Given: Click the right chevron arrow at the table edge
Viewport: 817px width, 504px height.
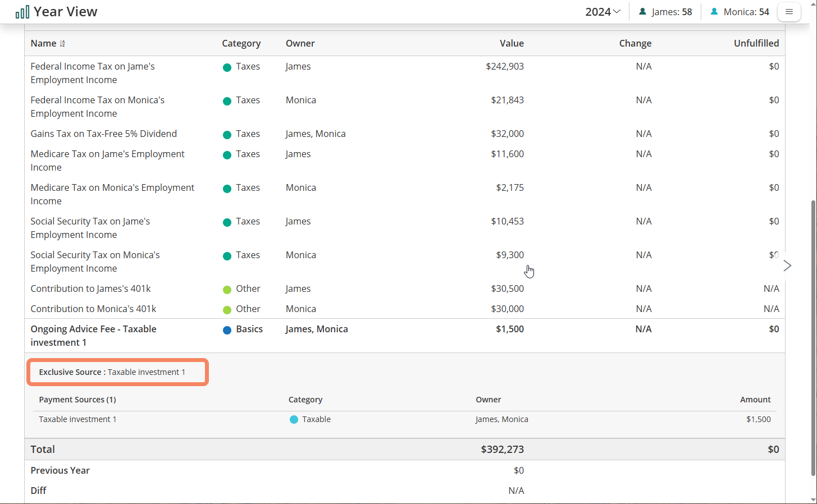Looking at the screenshot, I should [x=787, y=265].
